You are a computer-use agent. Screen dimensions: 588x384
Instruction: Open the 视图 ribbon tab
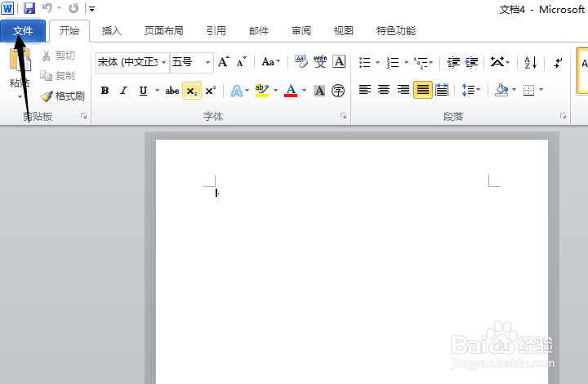344,31
